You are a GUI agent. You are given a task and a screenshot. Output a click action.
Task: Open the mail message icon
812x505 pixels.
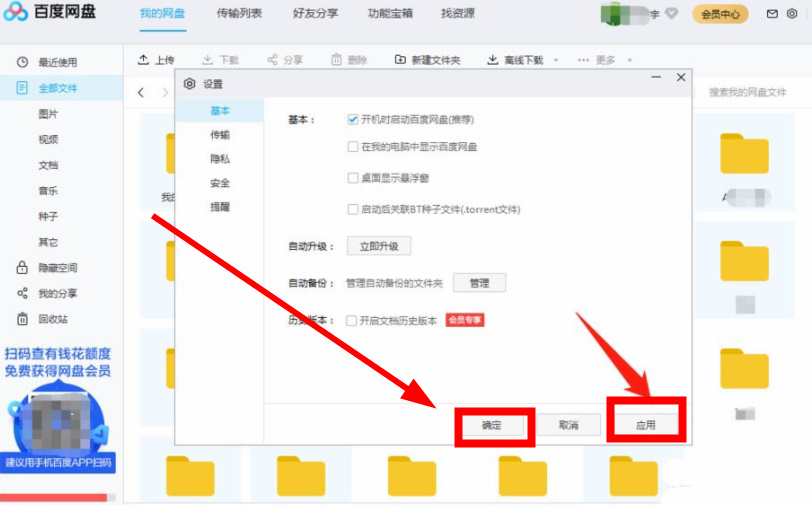[x=772, y=14]
